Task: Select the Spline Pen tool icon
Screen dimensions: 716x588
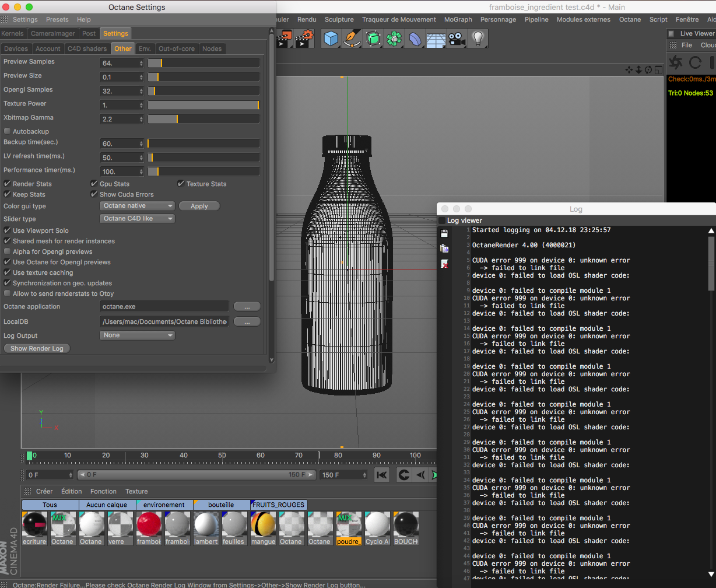Action: coord(352,38)
